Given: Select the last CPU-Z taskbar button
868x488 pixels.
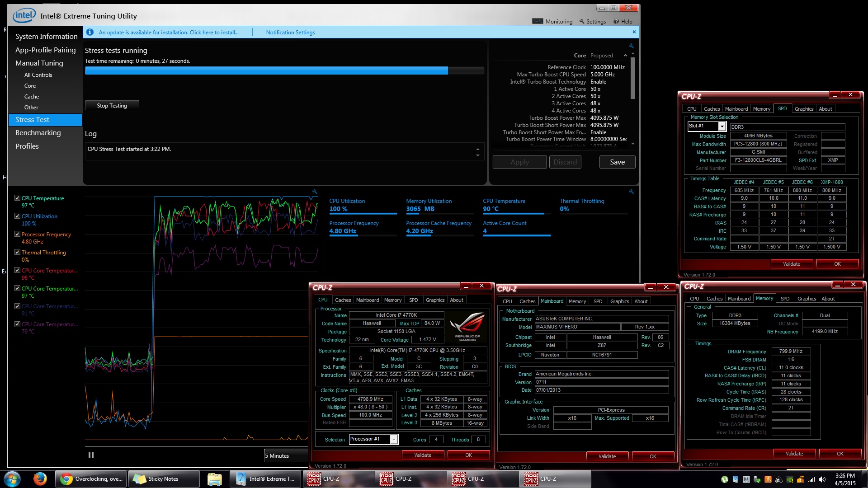Looking at the screenshot, I should tap(555, 479).
